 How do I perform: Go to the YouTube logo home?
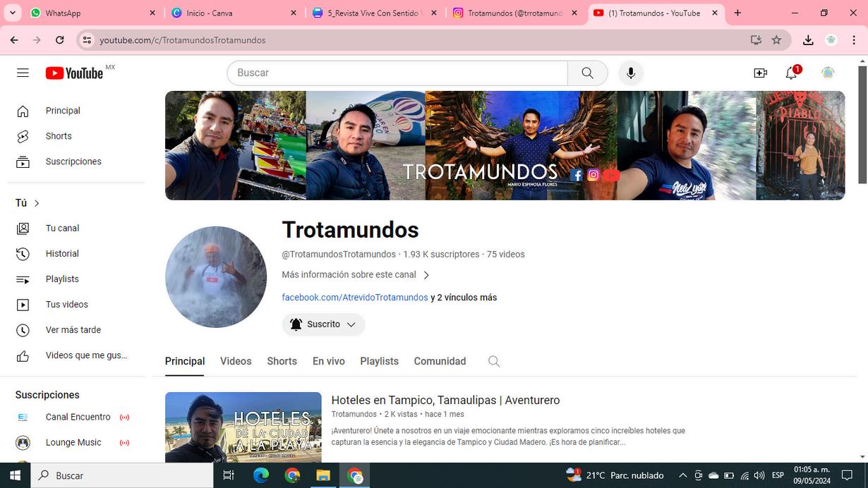75,73
